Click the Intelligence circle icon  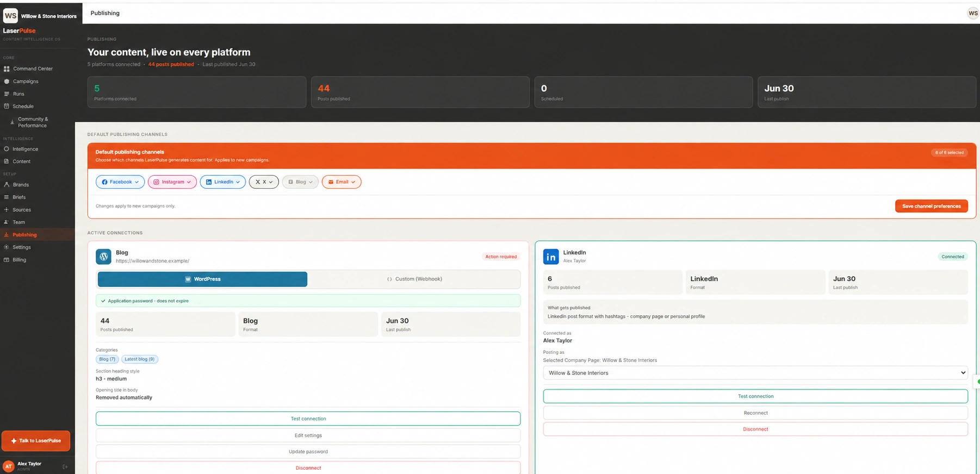pyautogui.click(x=7, y=149)
